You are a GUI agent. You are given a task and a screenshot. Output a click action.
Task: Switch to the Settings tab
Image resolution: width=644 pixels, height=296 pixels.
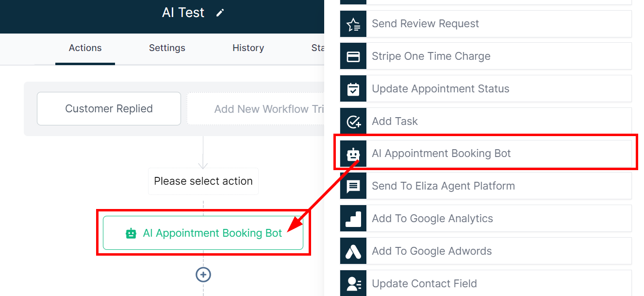167,48
